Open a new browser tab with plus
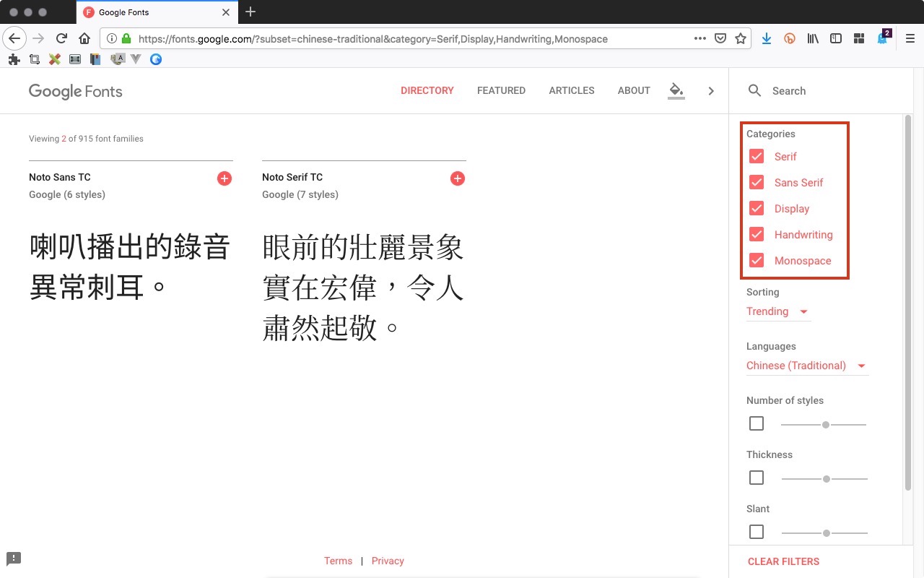This screenshot has height=578, width=924. [x=250, y=12]
